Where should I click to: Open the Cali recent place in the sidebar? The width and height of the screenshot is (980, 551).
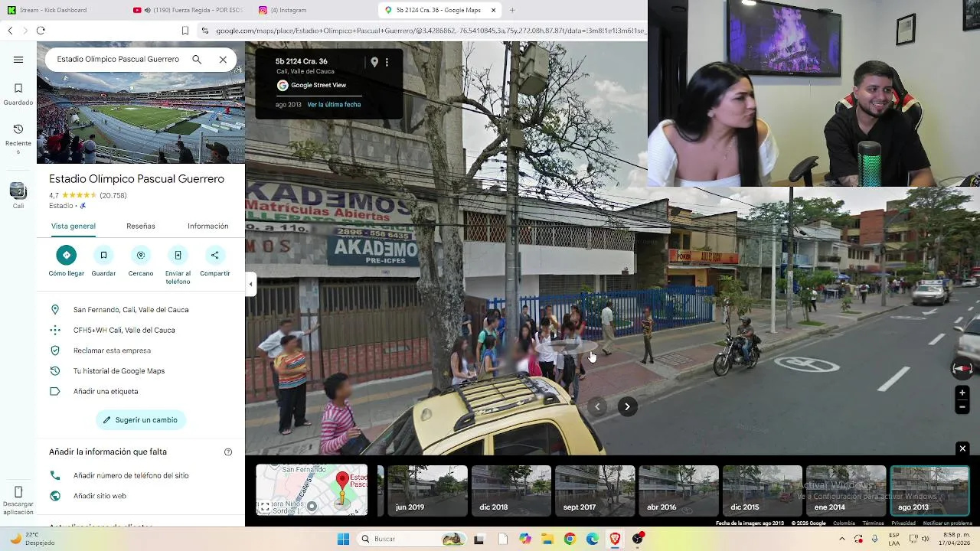(x=18, y=195)
